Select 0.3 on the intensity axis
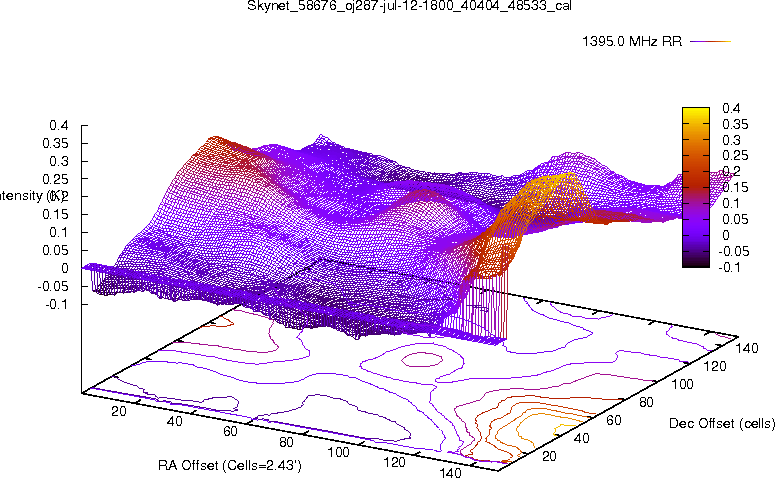The height and width of the screenshot is (478, 775). click(x=58, y=161)
